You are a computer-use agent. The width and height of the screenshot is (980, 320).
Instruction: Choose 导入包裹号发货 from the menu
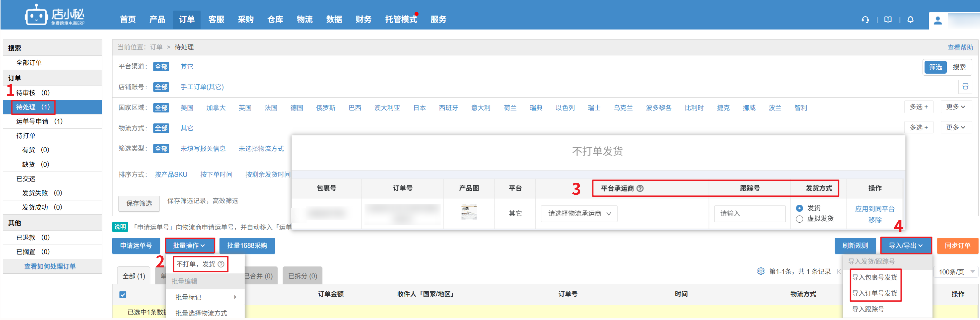pyautogui.click(x=874, y=277)
